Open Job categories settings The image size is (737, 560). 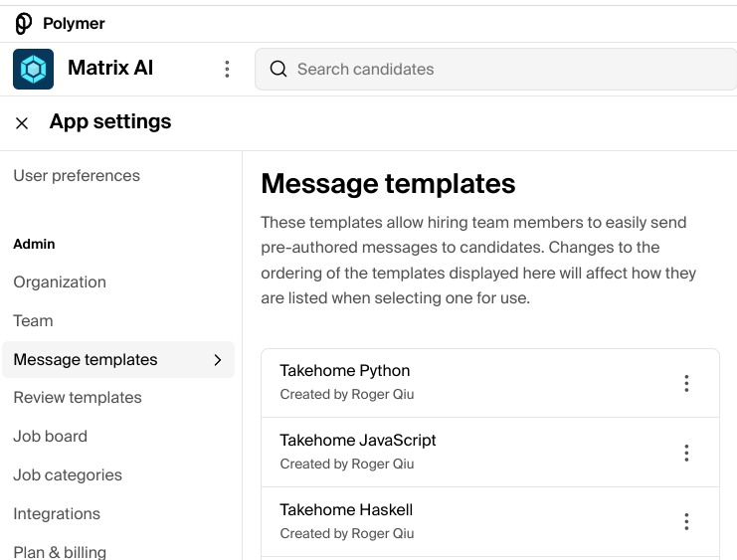pos(68,475)
